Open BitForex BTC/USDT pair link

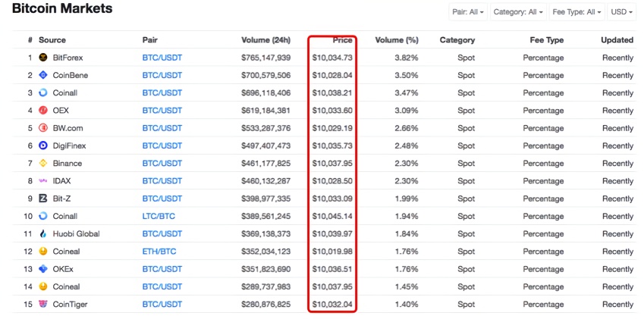pyautogui.click(x=162, y=58)
